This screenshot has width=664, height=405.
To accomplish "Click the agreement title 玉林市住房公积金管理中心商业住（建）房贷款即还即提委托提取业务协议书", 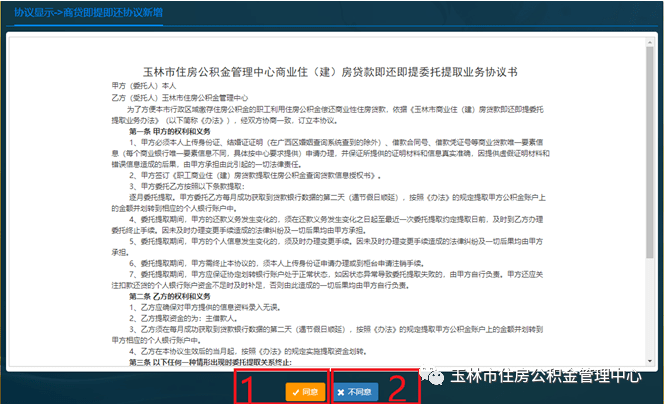I will click(330, 72).
